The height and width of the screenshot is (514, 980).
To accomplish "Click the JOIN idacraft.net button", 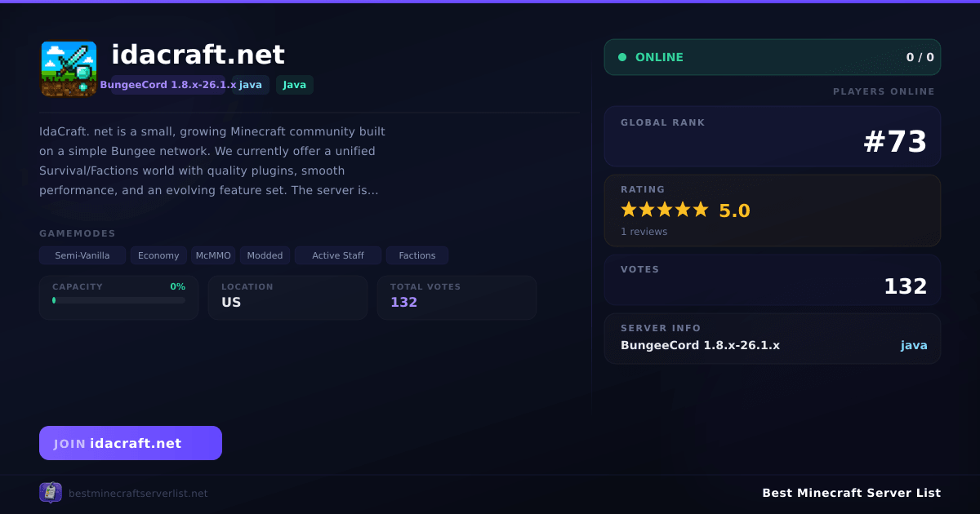I will [131, 443].
